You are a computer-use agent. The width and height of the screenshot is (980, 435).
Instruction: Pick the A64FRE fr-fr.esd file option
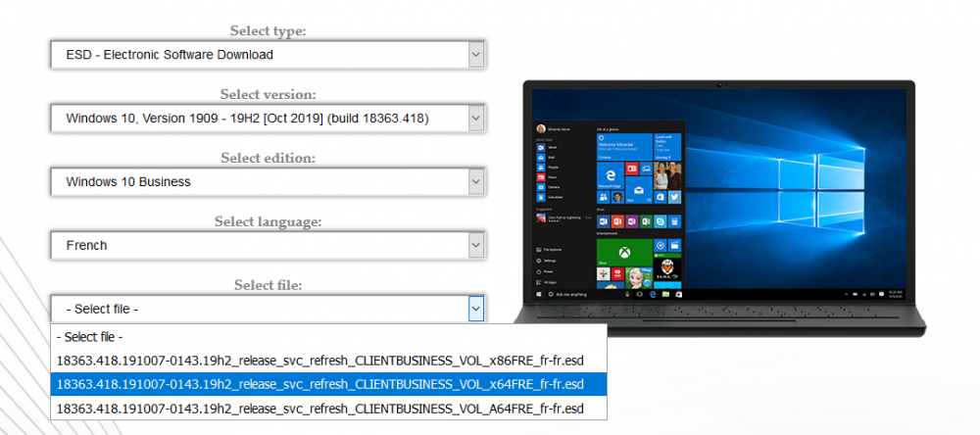328,409
